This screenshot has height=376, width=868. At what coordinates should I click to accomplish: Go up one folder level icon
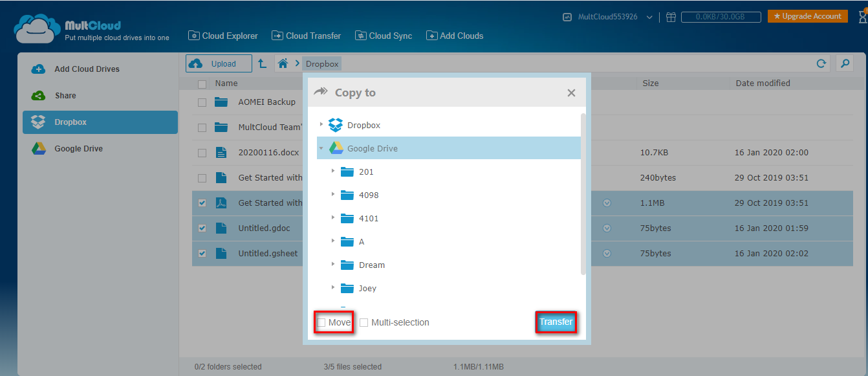coord(262,63)
